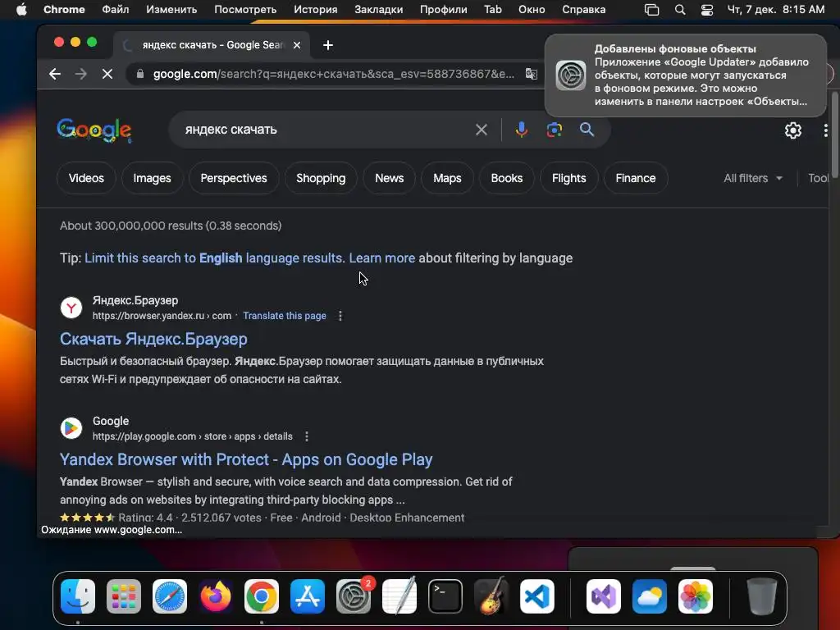Viewport: 840px width, 630px height.
Task: Launch Terminal from the Dock
Action: click(445, 596)
